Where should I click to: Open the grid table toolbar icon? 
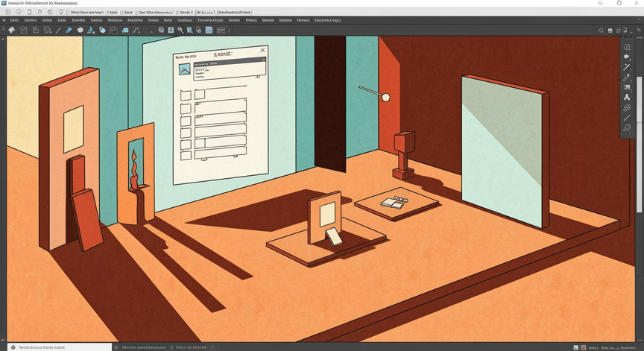221,30
